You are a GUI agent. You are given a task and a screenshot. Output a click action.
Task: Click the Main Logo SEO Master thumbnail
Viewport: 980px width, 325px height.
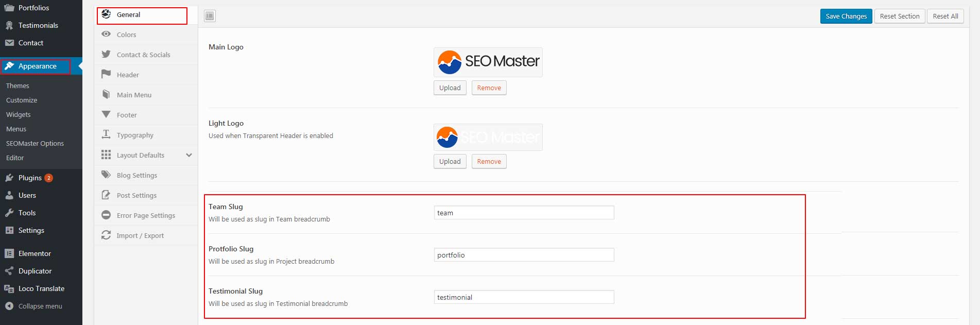click(488, 62)
